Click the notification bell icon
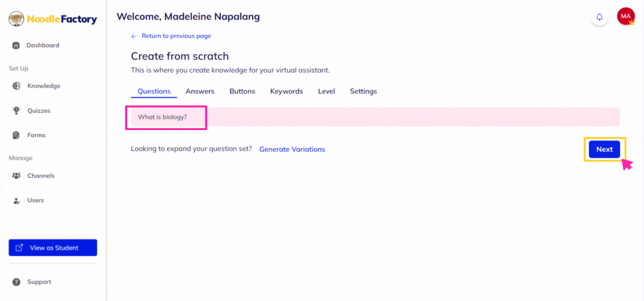 click(600, 17)
